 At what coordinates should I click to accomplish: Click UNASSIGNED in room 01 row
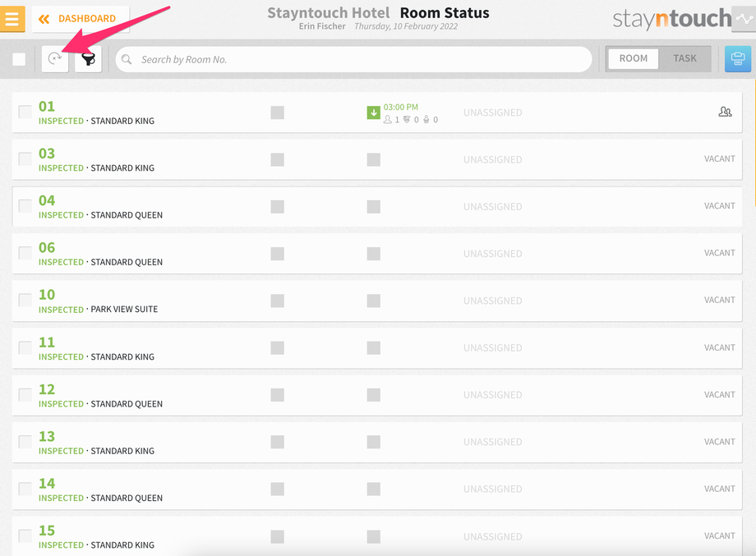[493, 113]
